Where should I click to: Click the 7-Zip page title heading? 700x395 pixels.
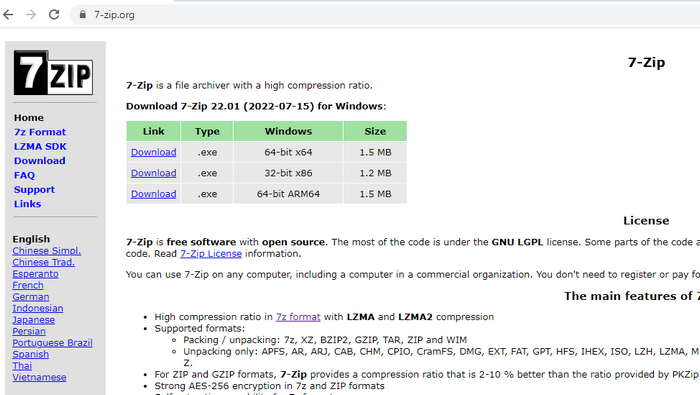pyautogui.click(x=646, y=62)
